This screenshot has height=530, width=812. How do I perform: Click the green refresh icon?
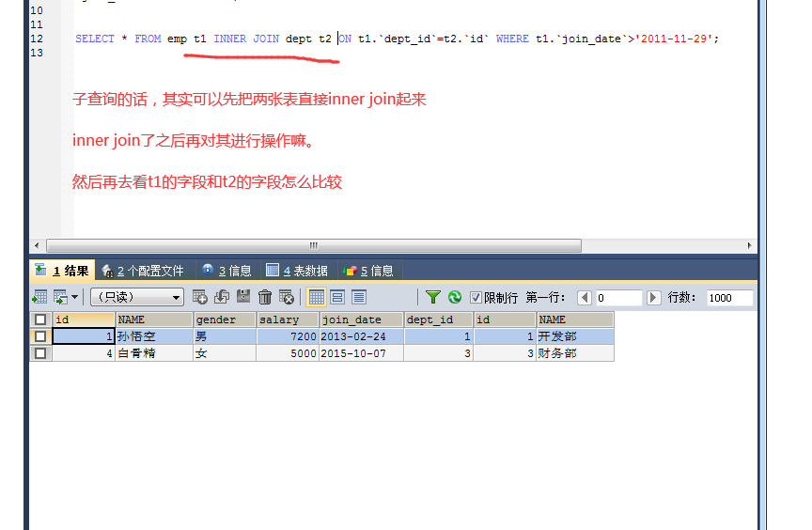point(455,297)
